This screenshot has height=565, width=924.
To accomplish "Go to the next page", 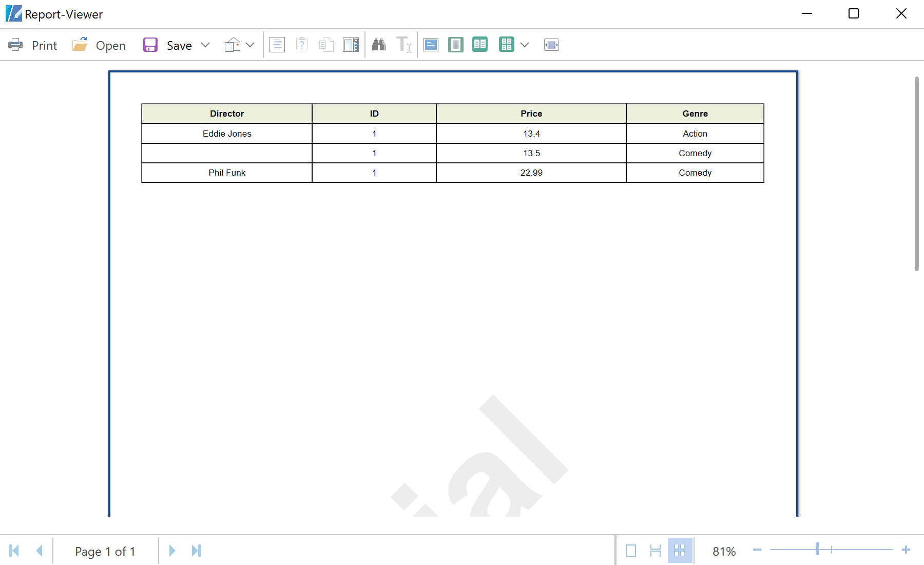I will pyautogui.click(x=172, y=551).
